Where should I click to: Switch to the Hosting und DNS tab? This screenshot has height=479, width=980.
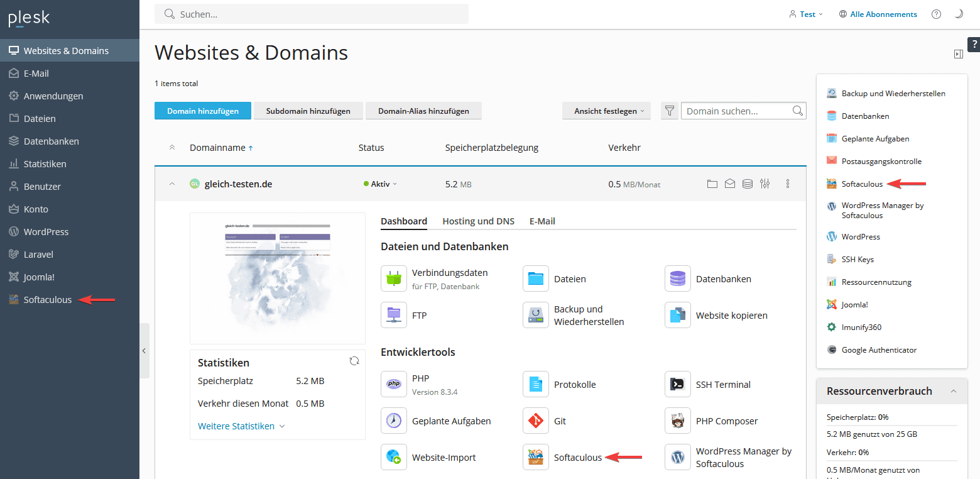[478, 221]
